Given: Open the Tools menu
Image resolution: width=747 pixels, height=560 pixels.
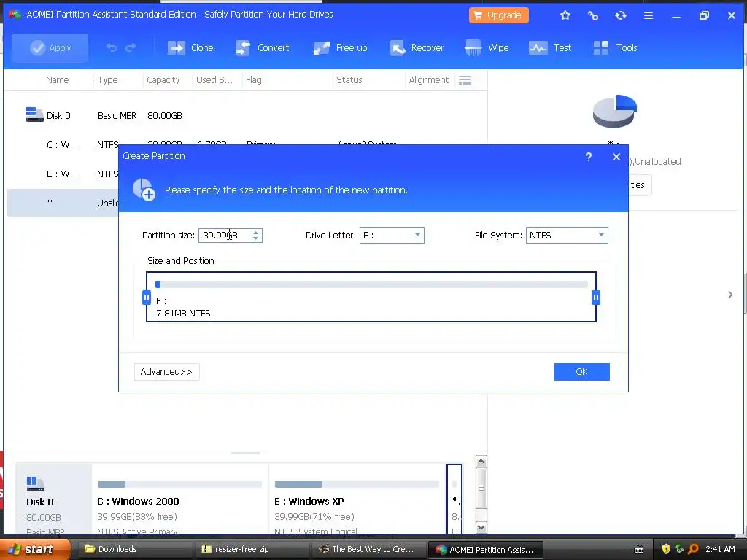Looking at the screenshot, I should click(616, 47).
